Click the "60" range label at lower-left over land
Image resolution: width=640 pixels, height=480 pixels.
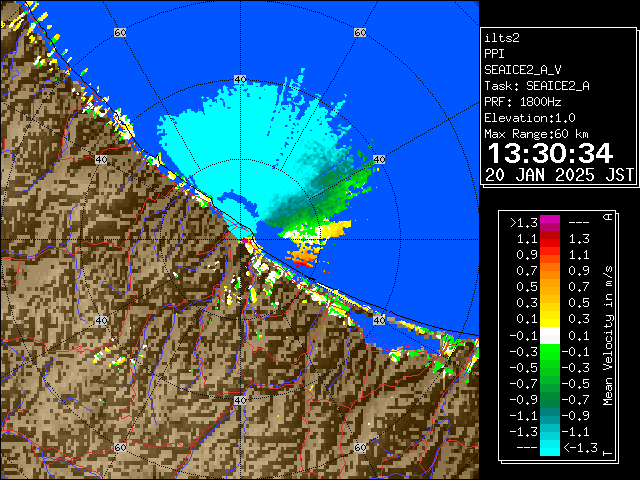click(x=120, y=448)
